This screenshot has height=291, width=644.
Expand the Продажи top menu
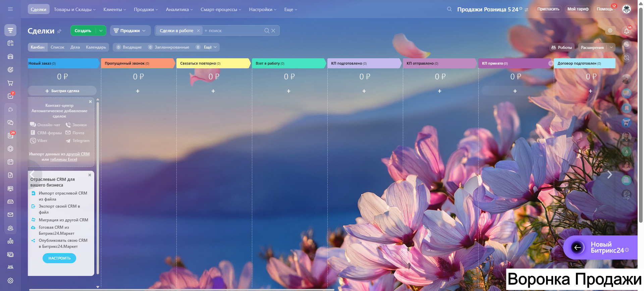pos(146,9)
